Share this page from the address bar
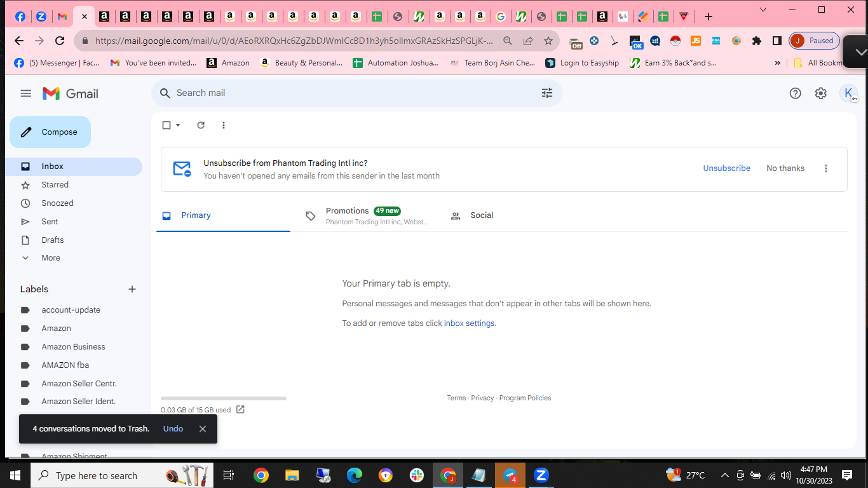Screen dimensions: 868x488 pyautogui.click(x=528, y=41)
